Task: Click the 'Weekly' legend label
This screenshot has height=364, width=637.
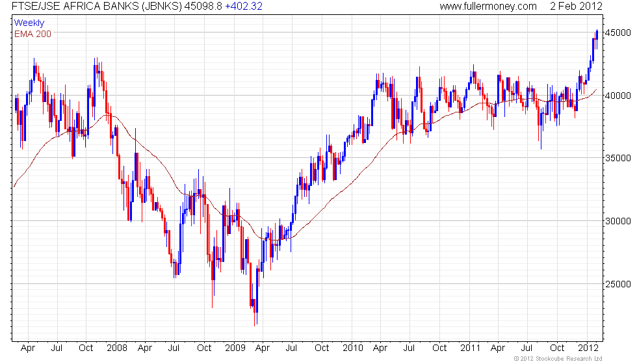Action: [29, 23]
